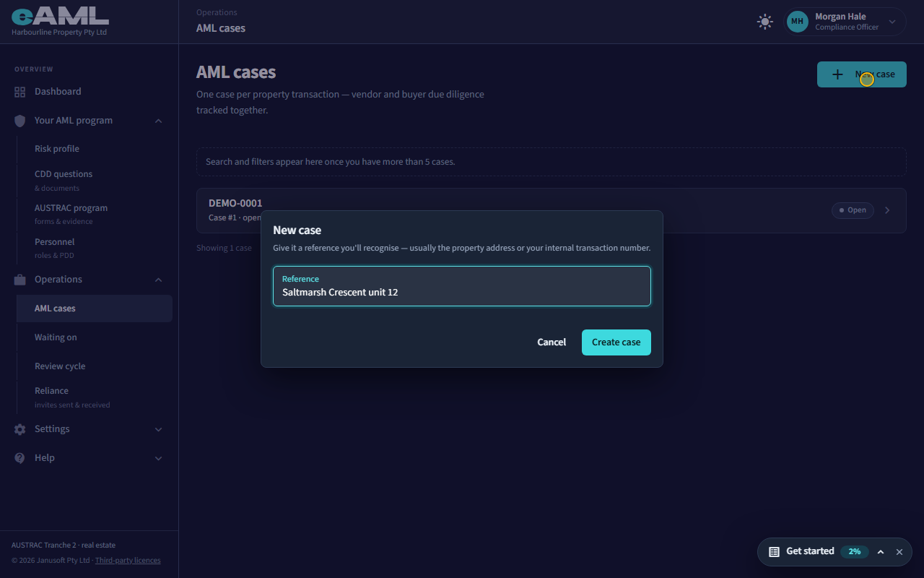
Task: Click the 'Showing 1 case' text
Action: (224, 248)
